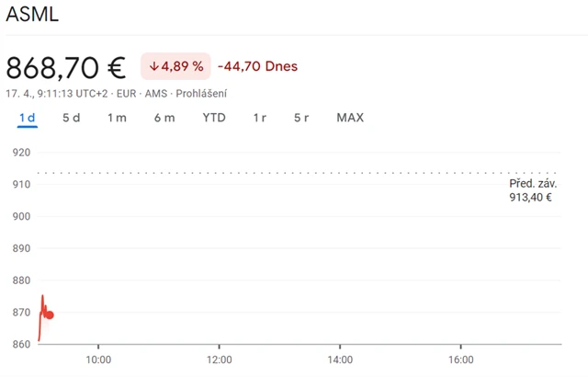Click the 16:00 time axis label
Viewport: 588px width, 377px height.
(x=460, y=360)
